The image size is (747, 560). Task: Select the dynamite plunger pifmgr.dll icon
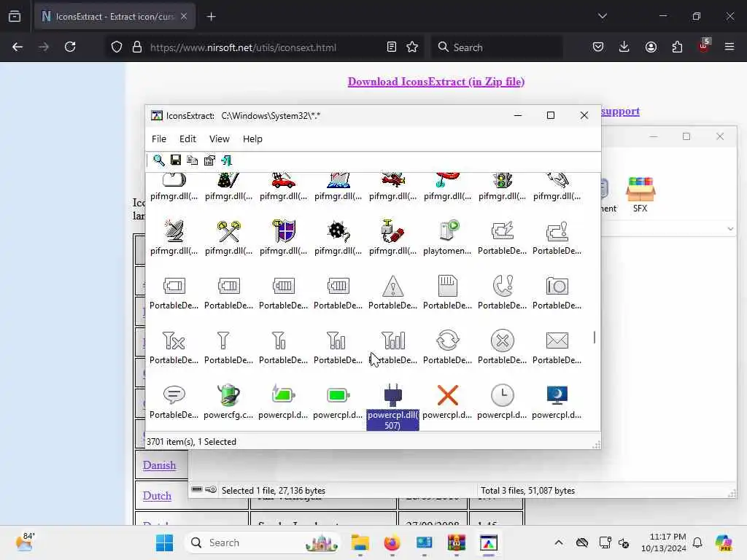point(393,231)
